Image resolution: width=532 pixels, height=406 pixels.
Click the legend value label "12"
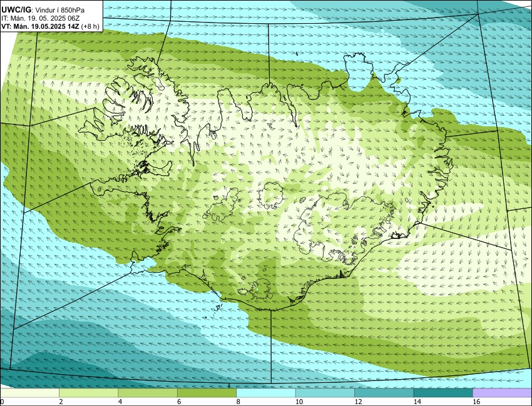click(x=357, y=402)
